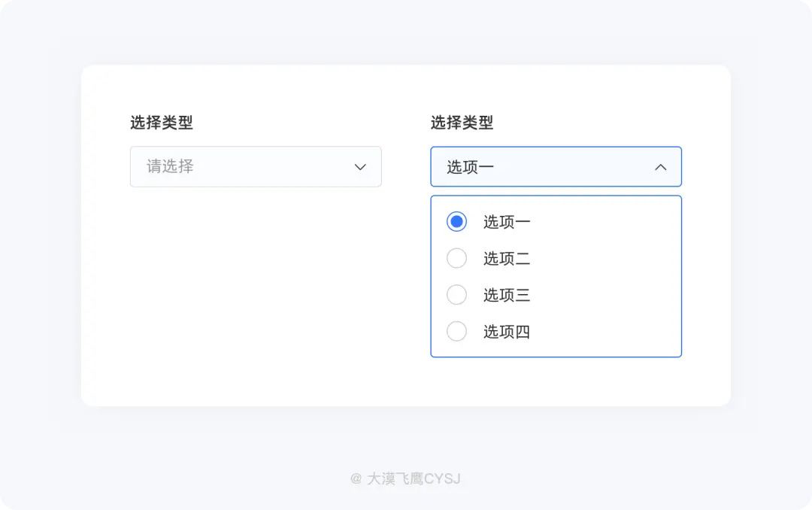Click the 选项四 label text

tap(507, 332)
